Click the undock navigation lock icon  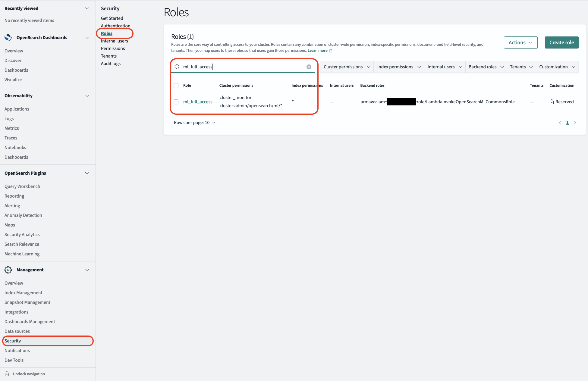pyautogui.click(x=7, y=374)
